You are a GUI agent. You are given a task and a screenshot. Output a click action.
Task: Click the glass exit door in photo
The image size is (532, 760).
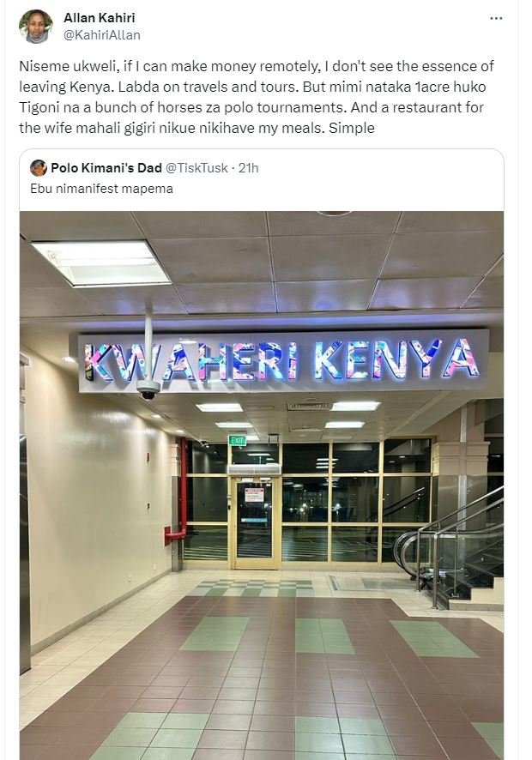point(254,523)
